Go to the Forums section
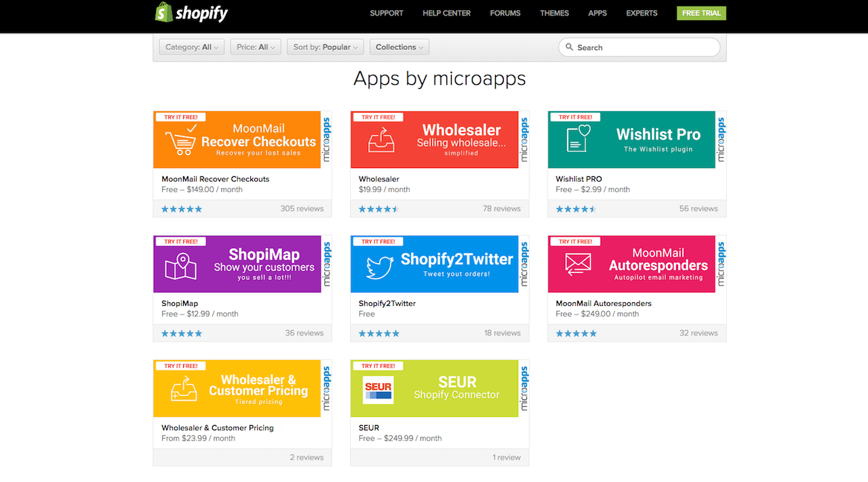 coord(505,13)
